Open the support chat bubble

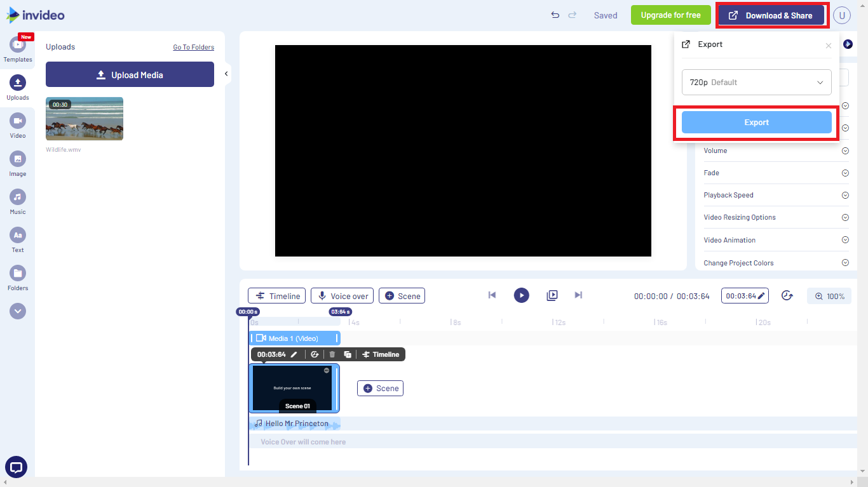[16, 467]
